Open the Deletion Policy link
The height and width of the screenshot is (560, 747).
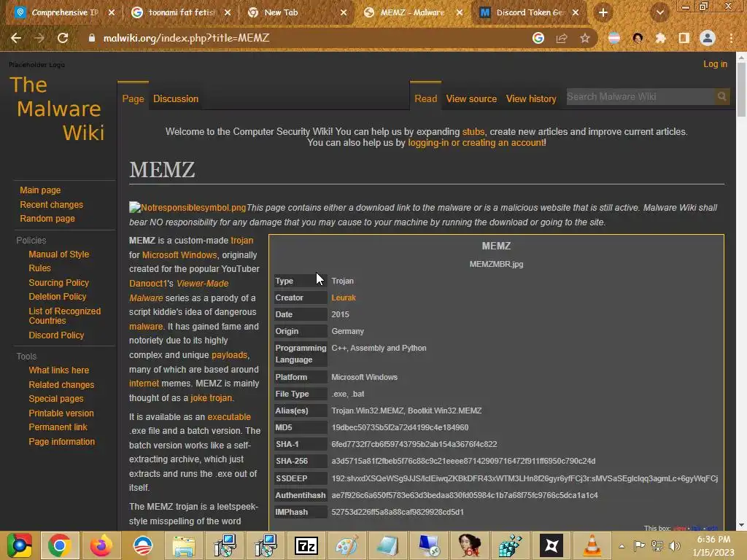pyautogui.click(x=57, y=297)
